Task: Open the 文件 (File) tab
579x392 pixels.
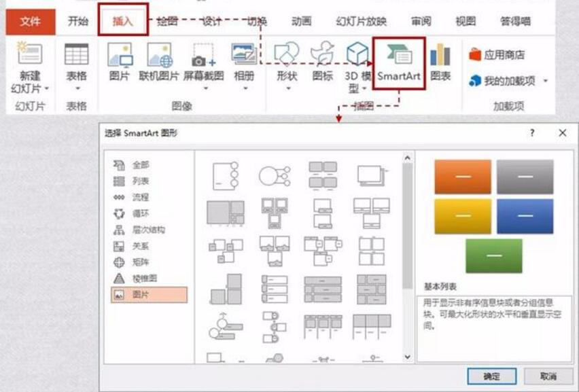Action: tap(31, 22)
